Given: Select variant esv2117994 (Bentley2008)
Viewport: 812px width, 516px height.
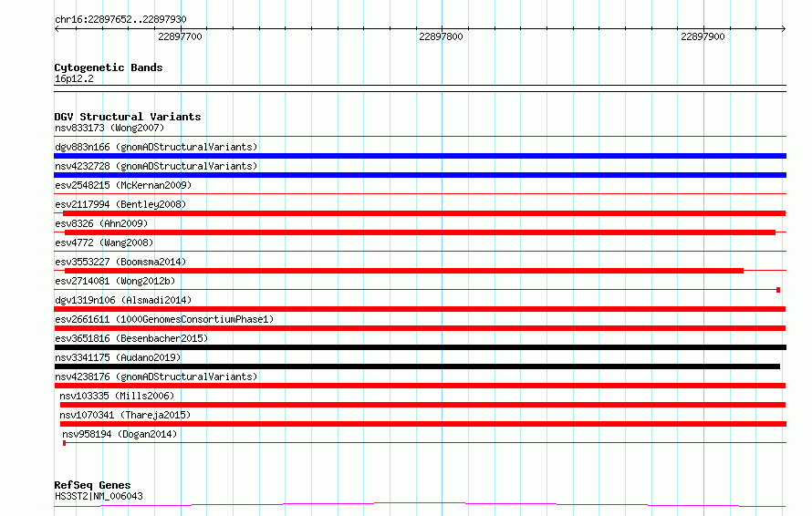Looking at the screenshot, I should point(120,204).
